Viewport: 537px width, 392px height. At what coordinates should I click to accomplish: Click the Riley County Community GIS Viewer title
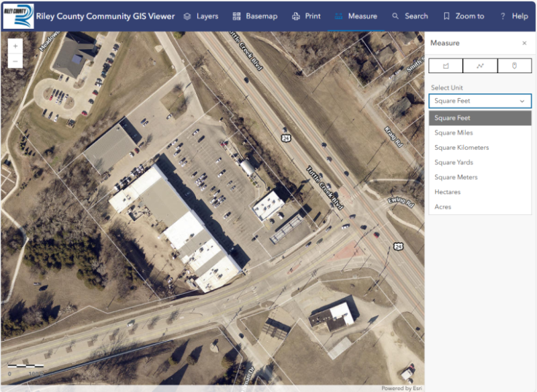(x=105, y=16)
